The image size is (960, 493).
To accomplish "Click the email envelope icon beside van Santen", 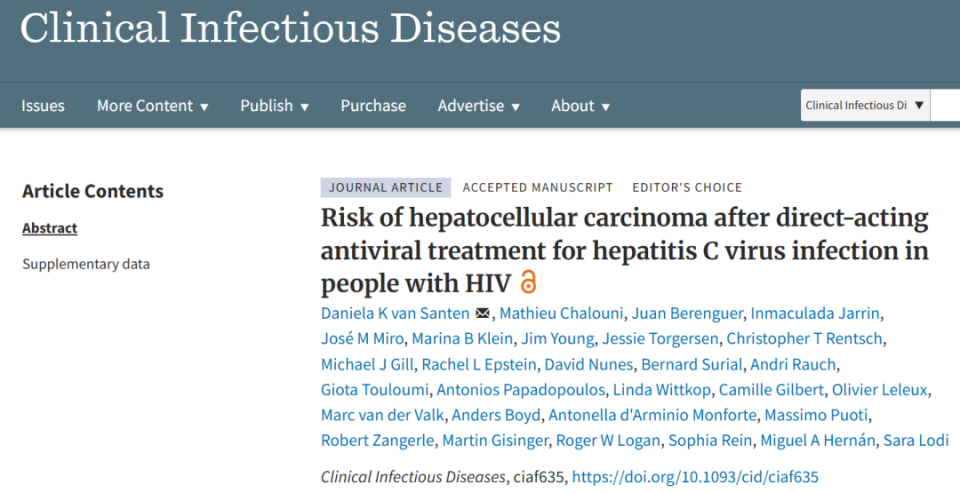I will 483,314.
